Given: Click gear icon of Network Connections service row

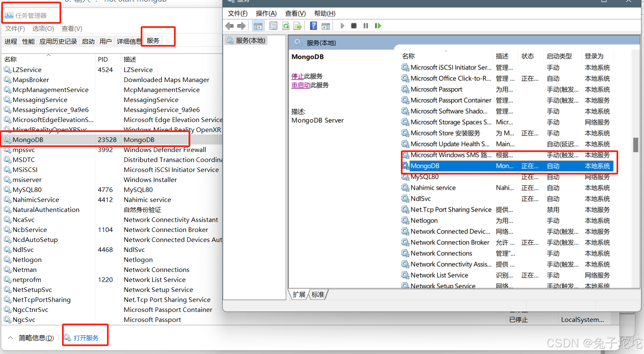Looking at the screenshot, I should coord(405,253).
